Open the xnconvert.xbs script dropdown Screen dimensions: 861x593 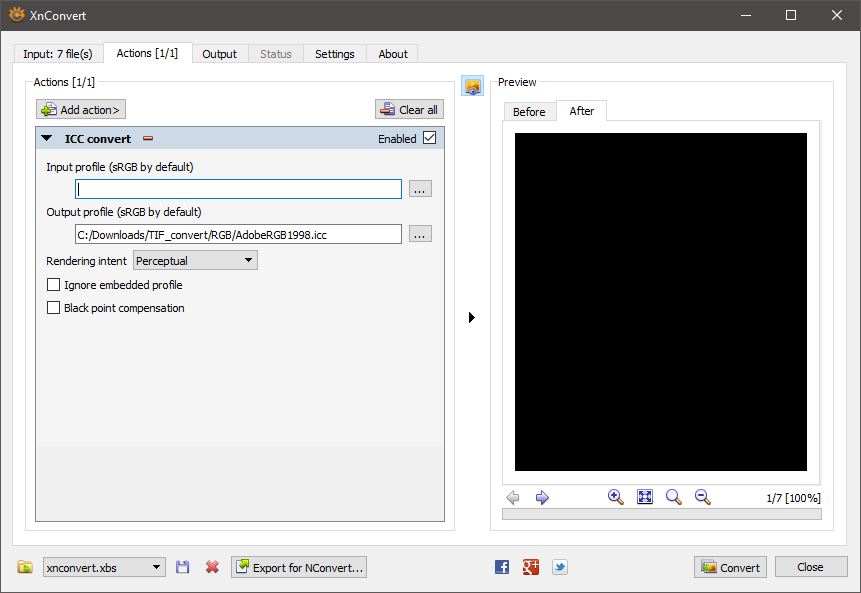[104, 567]
